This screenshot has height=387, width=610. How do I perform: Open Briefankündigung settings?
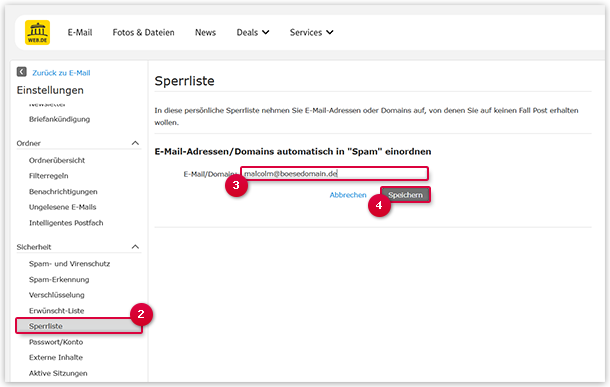(59, 119)
